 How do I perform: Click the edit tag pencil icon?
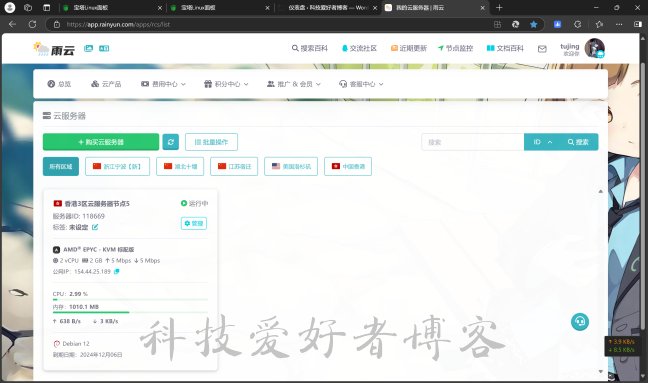tap(95, 227)
